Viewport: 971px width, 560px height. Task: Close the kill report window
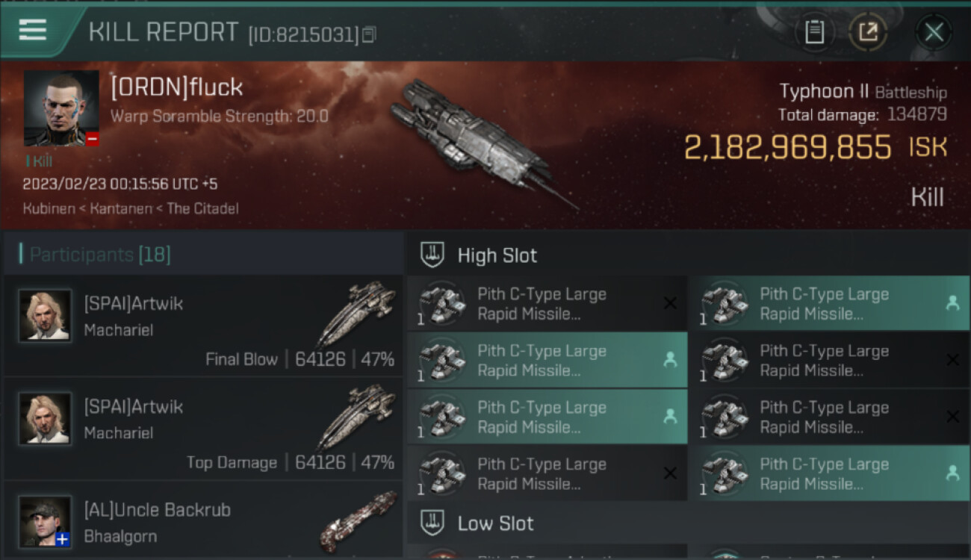pyautogui.click(x=934, y=32)
